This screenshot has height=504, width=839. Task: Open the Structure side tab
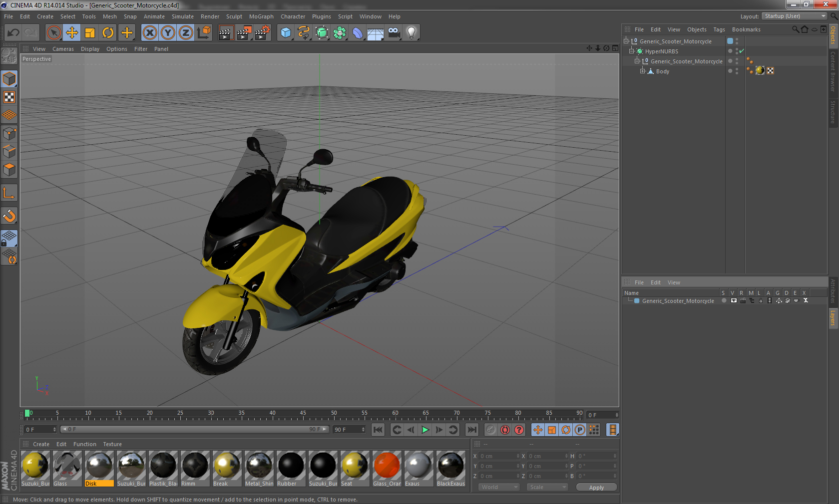[x=833, y=112]
